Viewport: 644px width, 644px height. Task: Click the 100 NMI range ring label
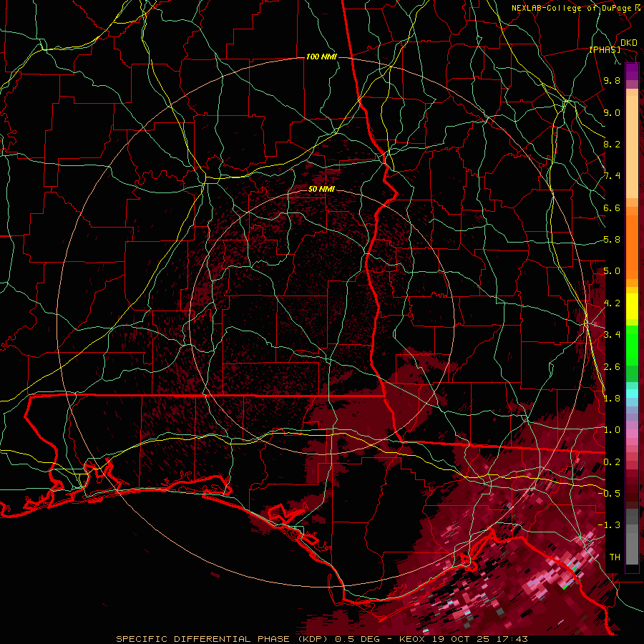pyautogui.click(x=321, y=57)
